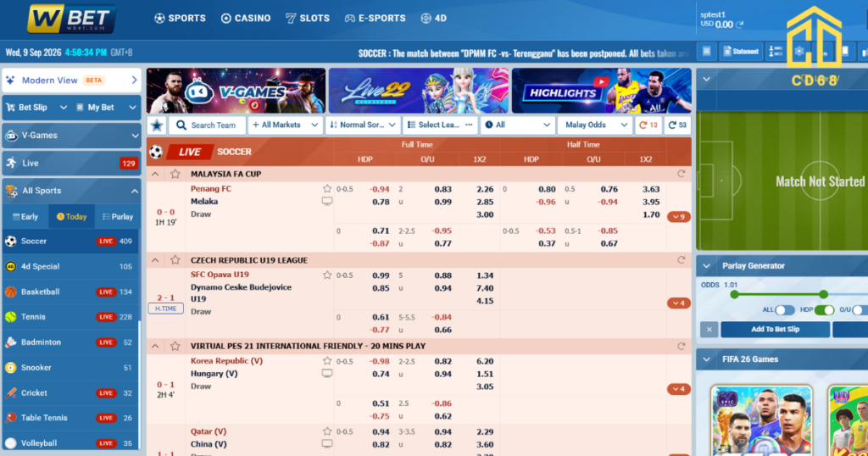868x456 pixels.
Task: Open the Slots menu
Action: click(x=308, y=19)
